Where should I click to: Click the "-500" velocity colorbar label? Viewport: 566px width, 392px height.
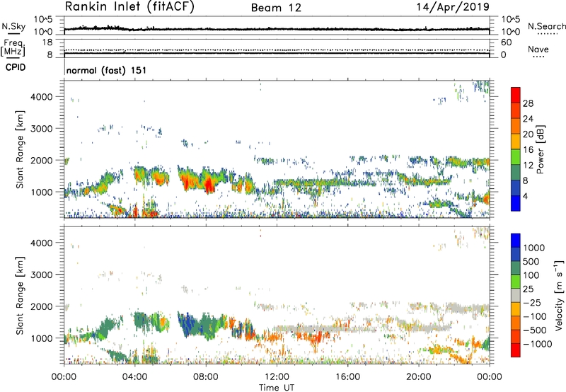(534, 330)
